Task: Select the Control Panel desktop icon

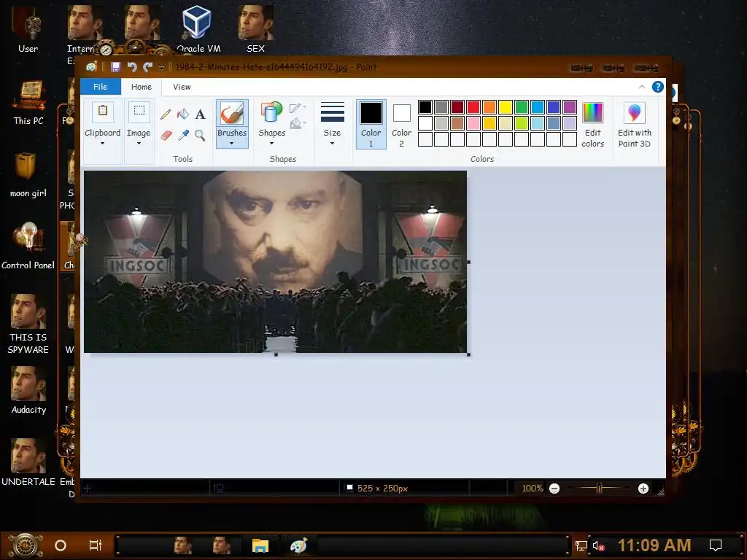Action: point(28,246)
